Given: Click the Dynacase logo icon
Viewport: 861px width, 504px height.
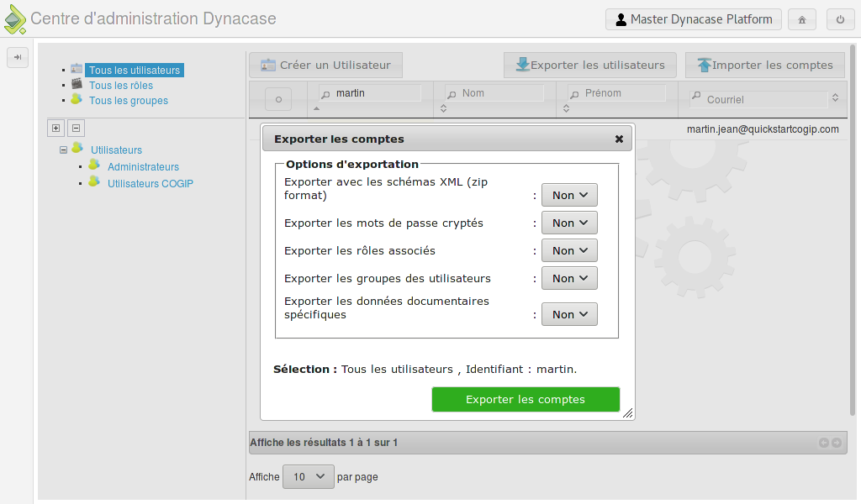Looking at the screenshot, I should [15, 19].
